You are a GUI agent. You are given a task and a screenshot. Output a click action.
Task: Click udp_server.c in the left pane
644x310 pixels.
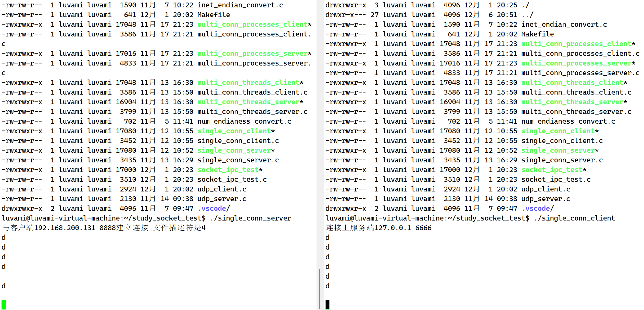(x=222, y=199)
